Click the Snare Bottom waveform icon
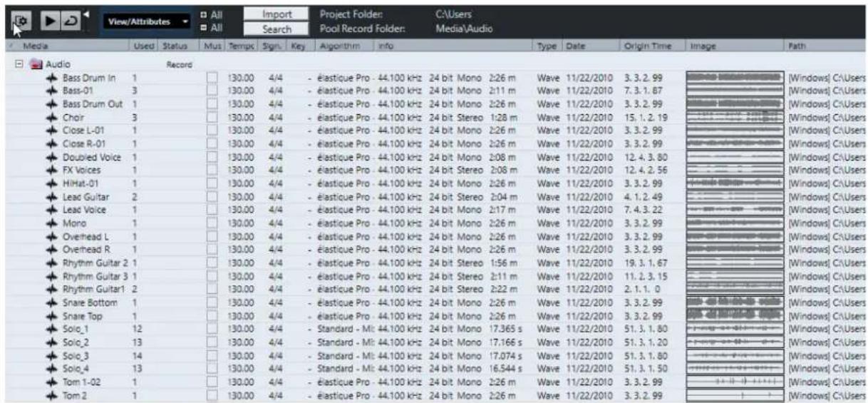 point(51,303)
